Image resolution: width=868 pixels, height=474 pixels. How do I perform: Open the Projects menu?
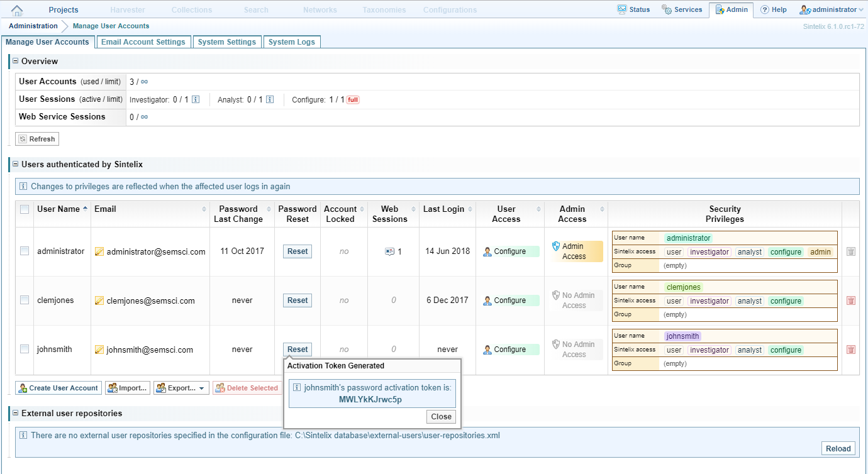pos(64,9)
